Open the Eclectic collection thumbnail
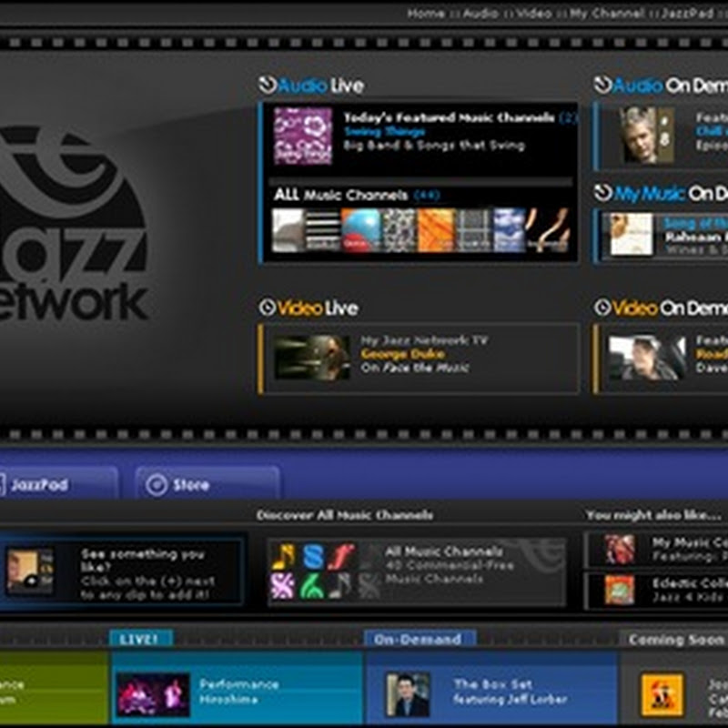The height and width of the screenshot is (728, 728). (620, 590)
